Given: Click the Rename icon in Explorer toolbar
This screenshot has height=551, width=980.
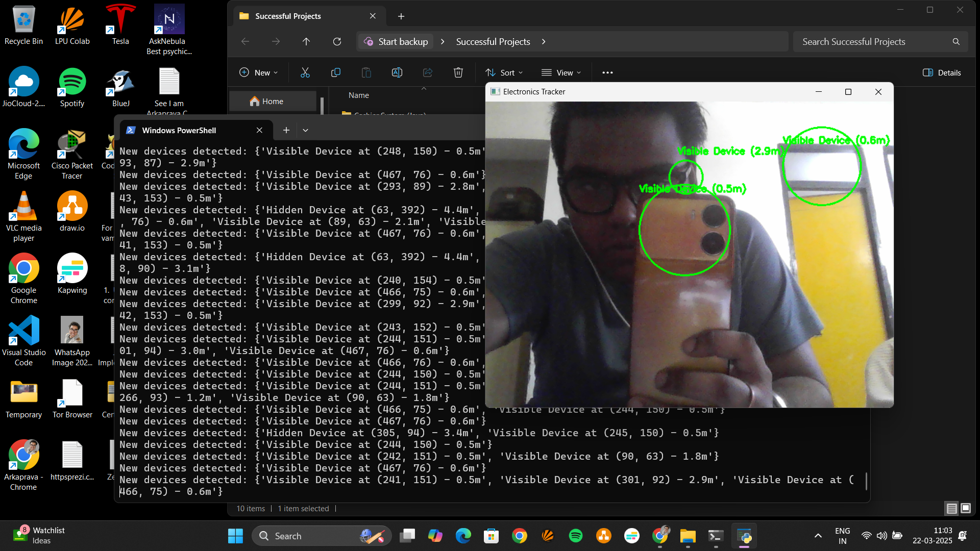Looking at the screenshot, I should (397, 72).
